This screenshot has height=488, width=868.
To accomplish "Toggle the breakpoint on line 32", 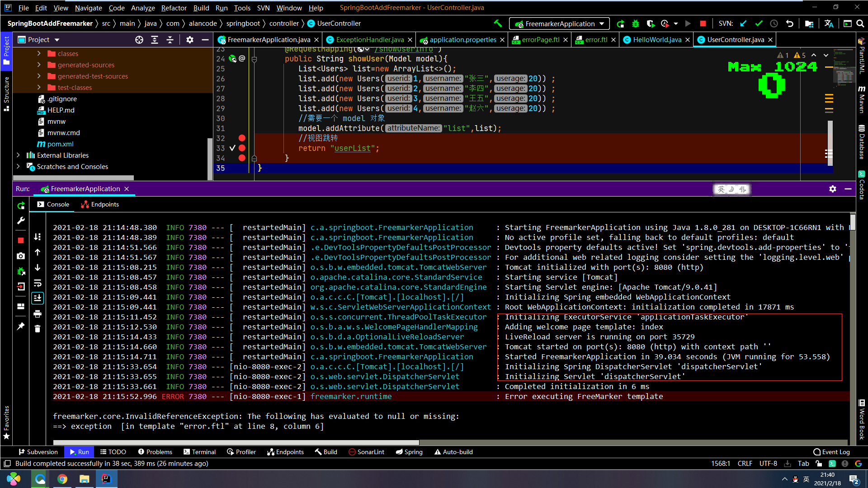I will pos(242,138).
